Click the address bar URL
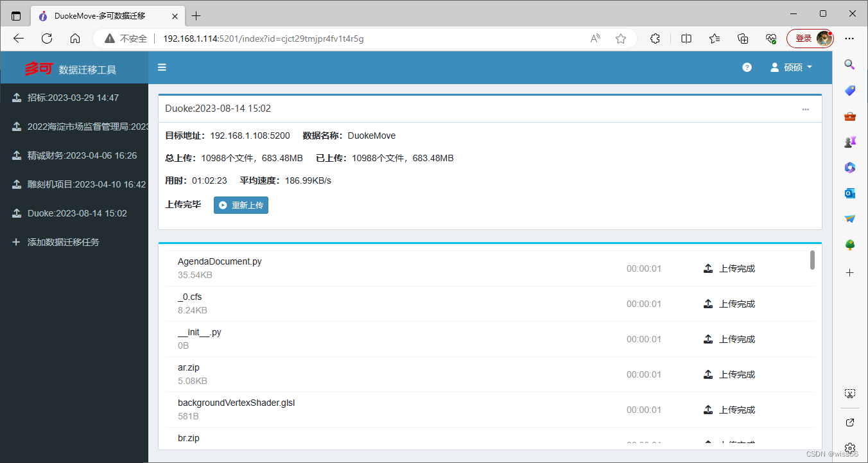868x463 pixels. (263, 39)
